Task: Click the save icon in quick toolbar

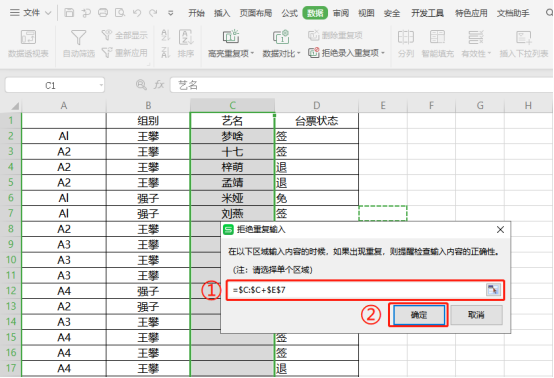Action: point(69,13)
